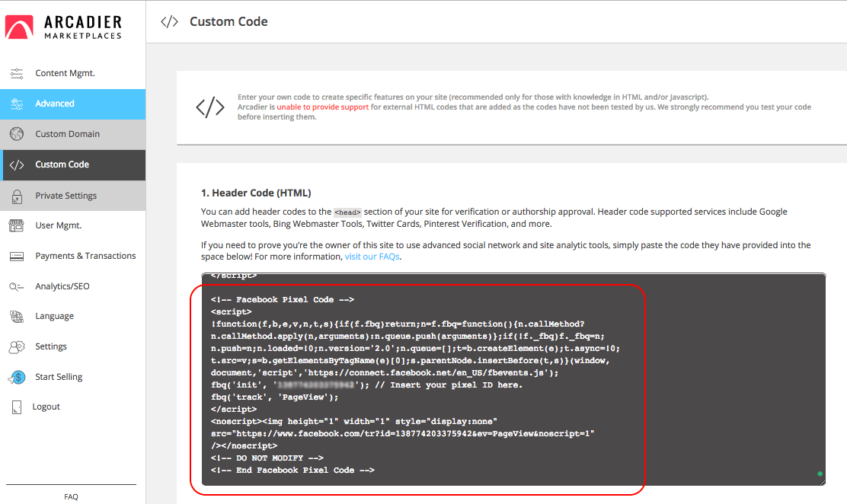The image size is (847, 504).
Task: Click the green status dot in code editor
Action: (820, 474)
